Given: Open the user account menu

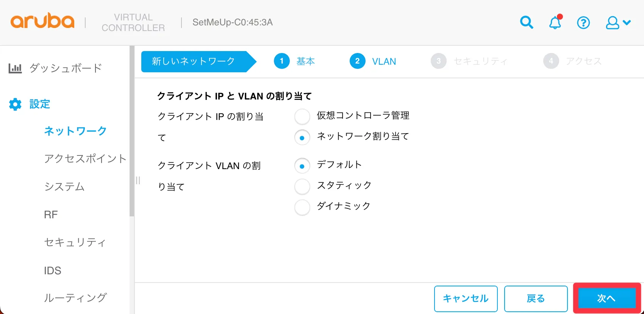Looking at the screenshot, I should [618, 23].
